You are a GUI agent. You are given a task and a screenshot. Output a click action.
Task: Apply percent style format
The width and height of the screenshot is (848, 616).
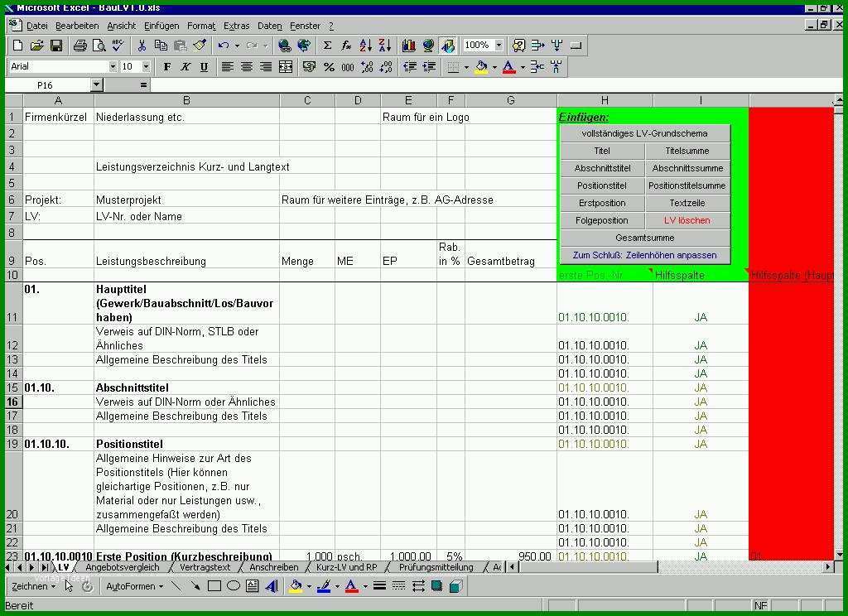[329, 67]
